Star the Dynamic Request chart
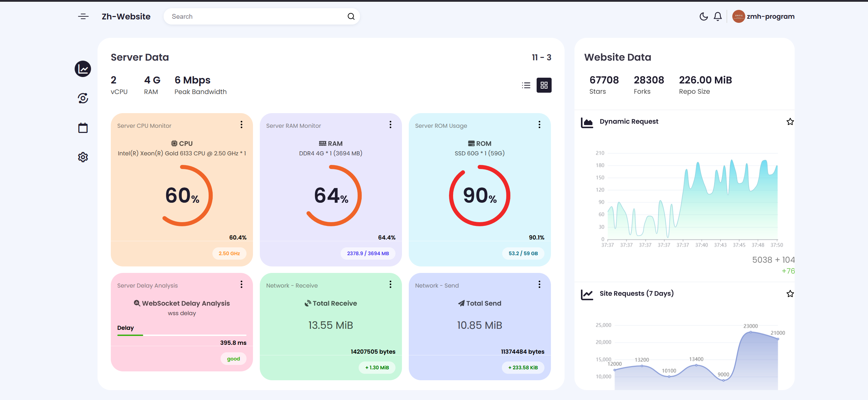This screenshot has height=400, width=868. tap(790, 122)
